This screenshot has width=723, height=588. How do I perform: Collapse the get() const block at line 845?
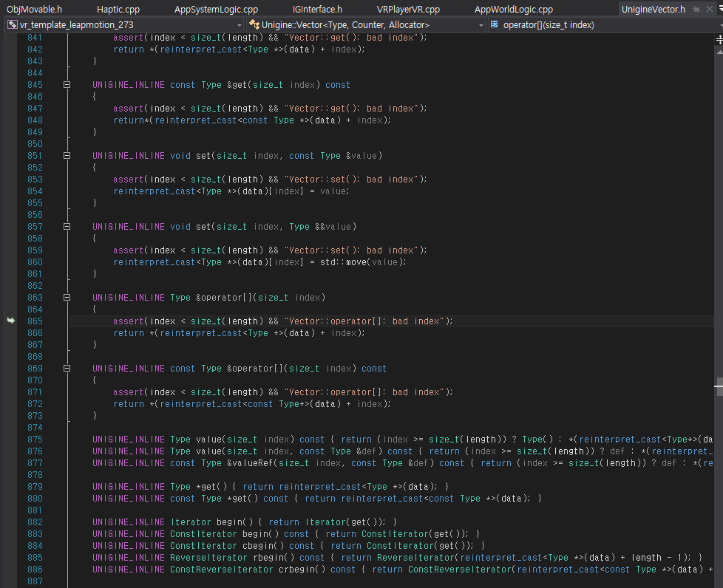pyautogui.click(x=67, y=85)
